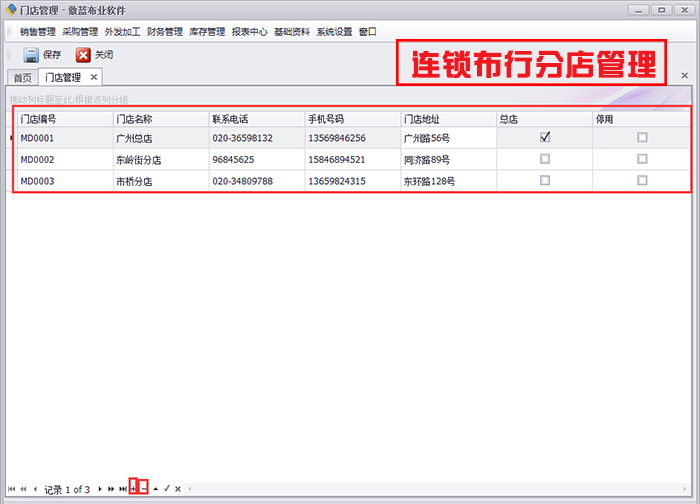The height and width of the screenshot is (504, 700).
Task: Click the Save (保存) toolbar icon
Action: 32,55
